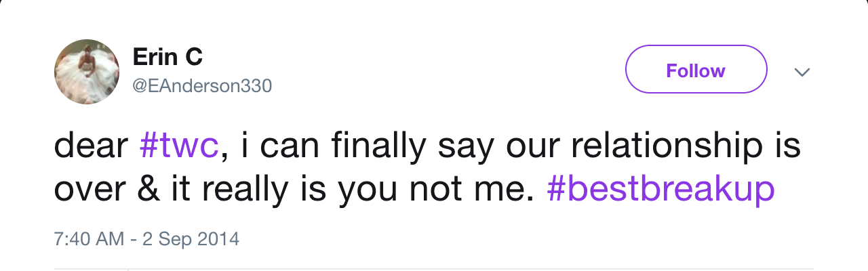Image resolution: width=868 pixels, height=271 pixels.
Task: Open the @EAnderson330 handle link
Action: [202, 86]
